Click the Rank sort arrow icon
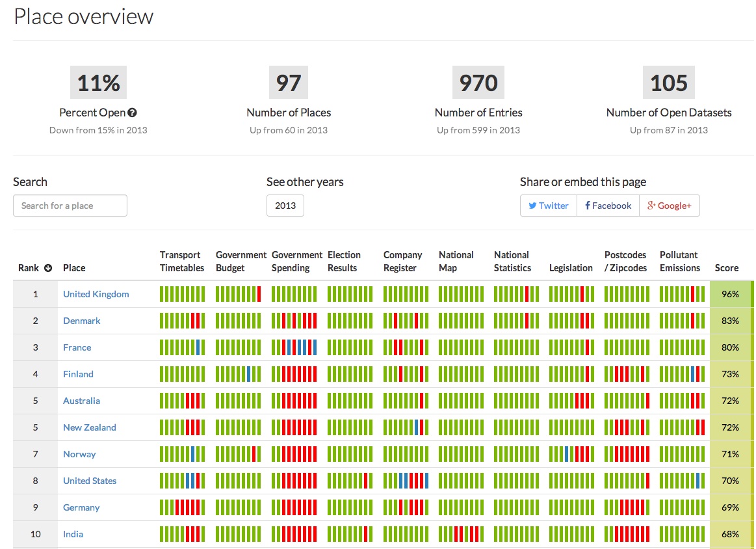 pos(48,268)
